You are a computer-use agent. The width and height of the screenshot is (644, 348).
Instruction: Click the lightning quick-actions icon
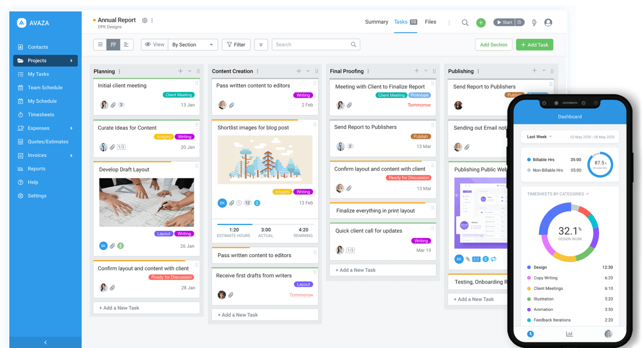pos(534,22)
